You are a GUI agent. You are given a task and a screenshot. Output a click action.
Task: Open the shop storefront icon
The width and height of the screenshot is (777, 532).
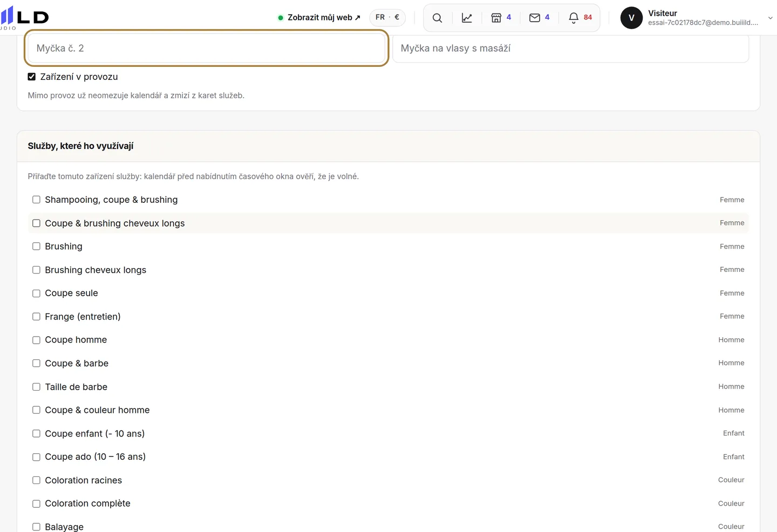coord(496,18)
